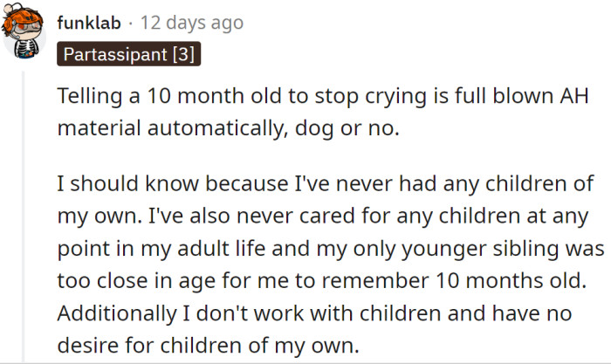Click the word "Partassipant" in the flair
Screen dimensions: 611x364
pos(115,54)
